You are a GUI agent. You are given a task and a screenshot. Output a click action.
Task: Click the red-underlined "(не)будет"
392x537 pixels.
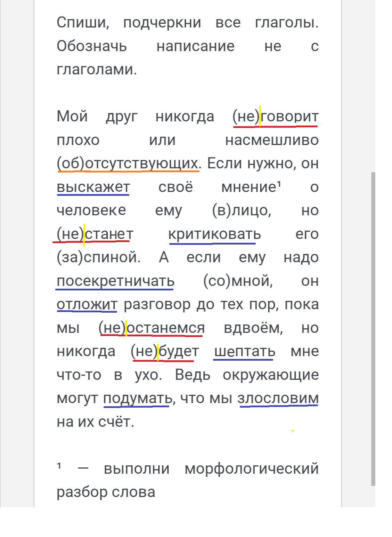point(165,352)
